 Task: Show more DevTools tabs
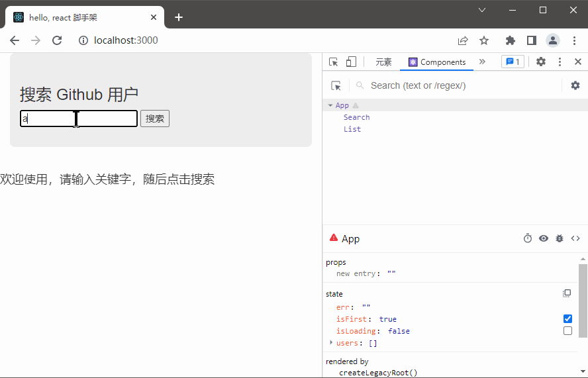(482, 62)
